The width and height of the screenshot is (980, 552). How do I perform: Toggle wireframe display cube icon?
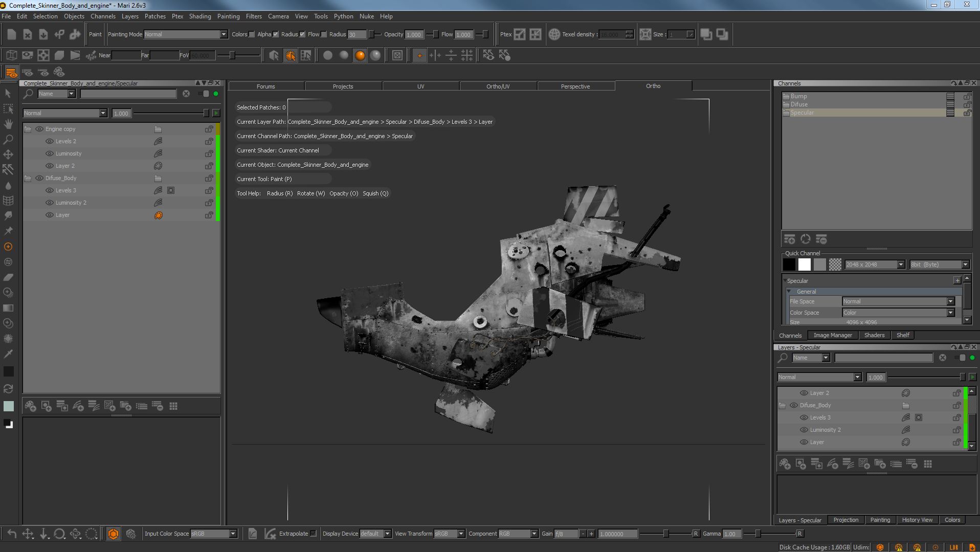pos(12,55)
